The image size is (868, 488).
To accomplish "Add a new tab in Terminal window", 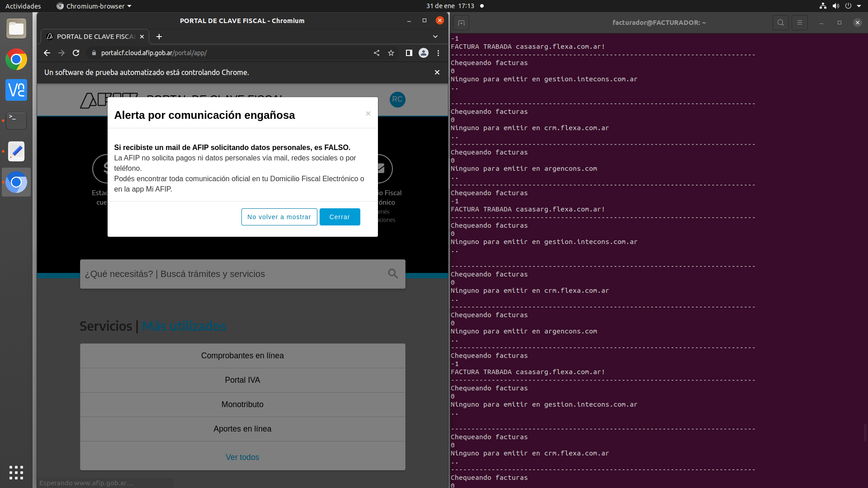I will tap(461, 23).
